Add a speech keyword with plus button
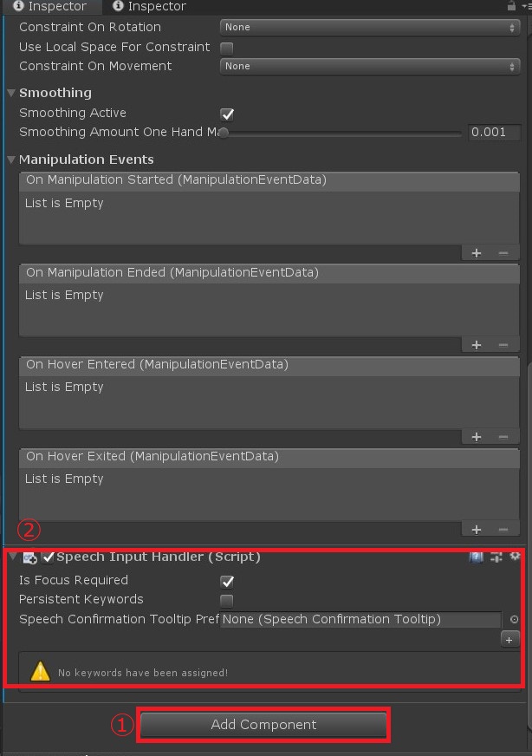Image resolution: width=532 pixels, height=756 pixels. [509, 641]
